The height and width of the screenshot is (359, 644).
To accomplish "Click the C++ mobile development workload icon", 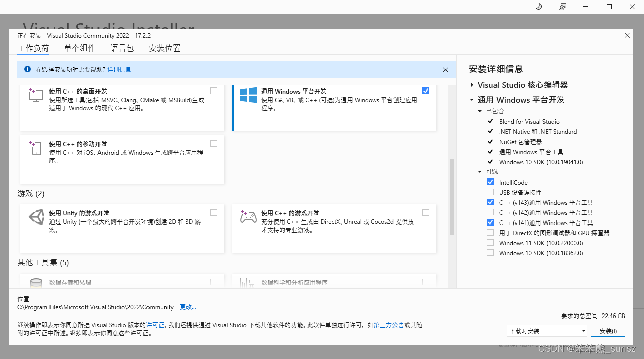I will tap(36, 148).
